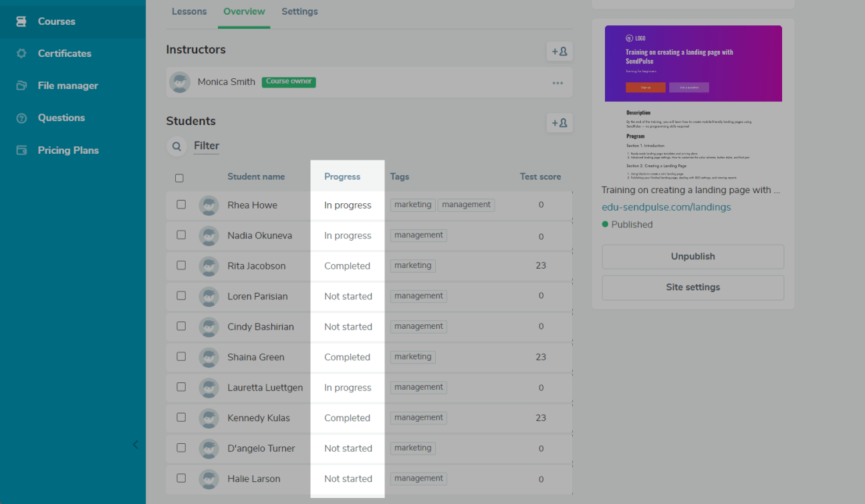This screenshot has height=504, width=865.
Task: Open Certificates from the sidebar icon
Action: [x=21, y=53]
